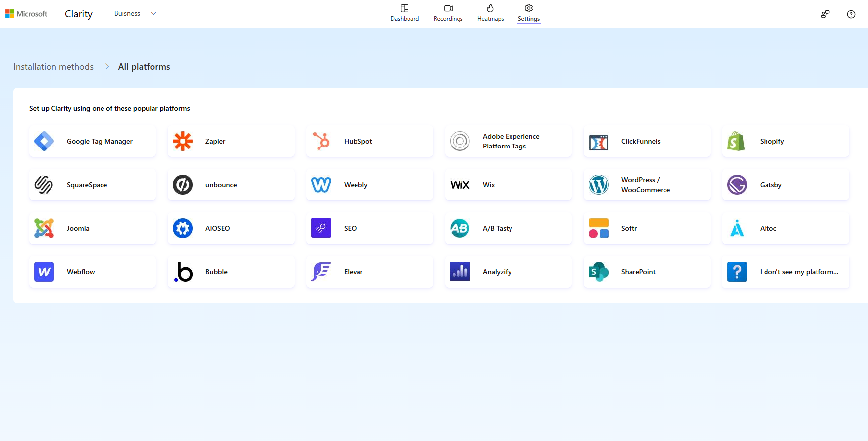
Task: Open the Softr colored blocks icon
Action: (x=599, y=228)
